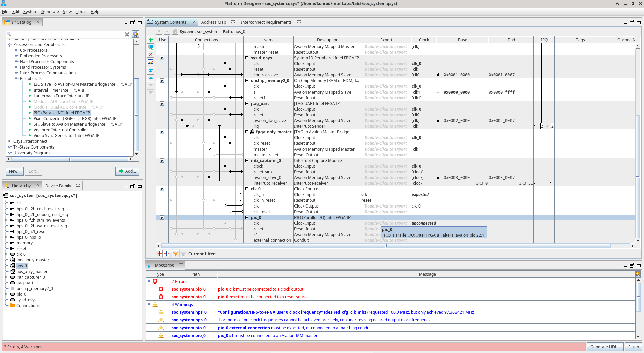Image resolution: width=644 pixels, height=353 pixels.
Task: Click the Finish button
Action: (633, 347)
